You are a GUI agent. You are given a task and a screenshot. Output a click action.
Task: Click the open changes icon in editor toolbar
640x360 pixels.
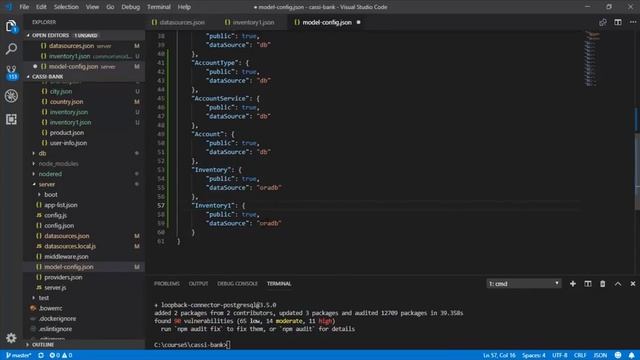[602, 22]
